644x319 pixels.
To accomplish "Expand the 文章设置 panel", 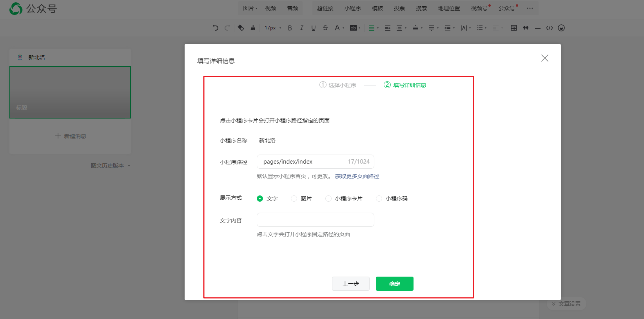I will [x=566, y=304].
